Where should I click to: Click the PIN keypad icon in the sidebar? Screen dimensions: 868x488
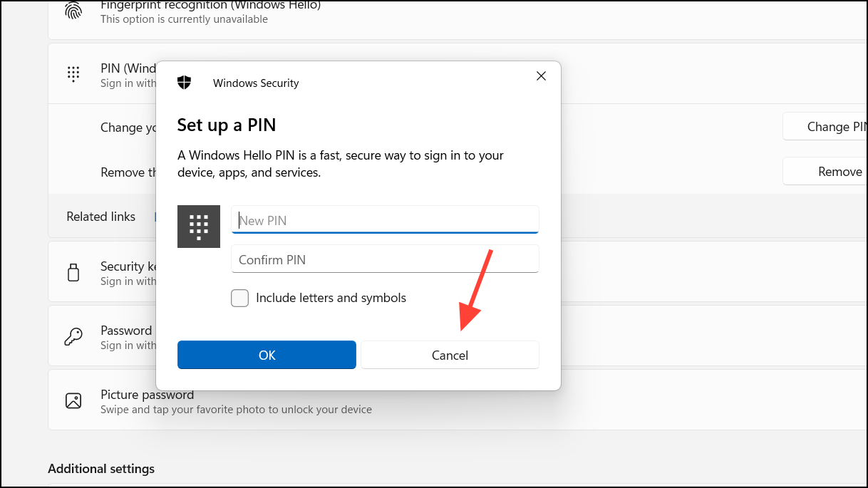tap(73, 73)
